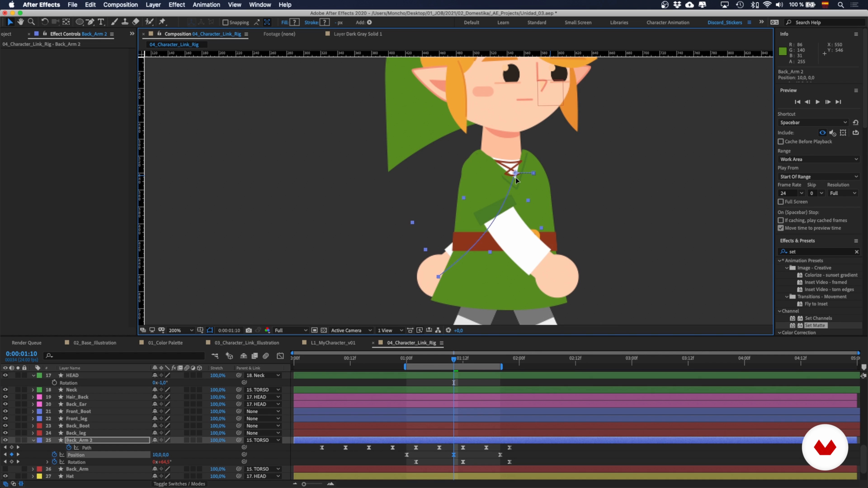Open the Spacebar shortcut dropdown
The height and width of the screenshot is (488, 868).
(814, 123)
